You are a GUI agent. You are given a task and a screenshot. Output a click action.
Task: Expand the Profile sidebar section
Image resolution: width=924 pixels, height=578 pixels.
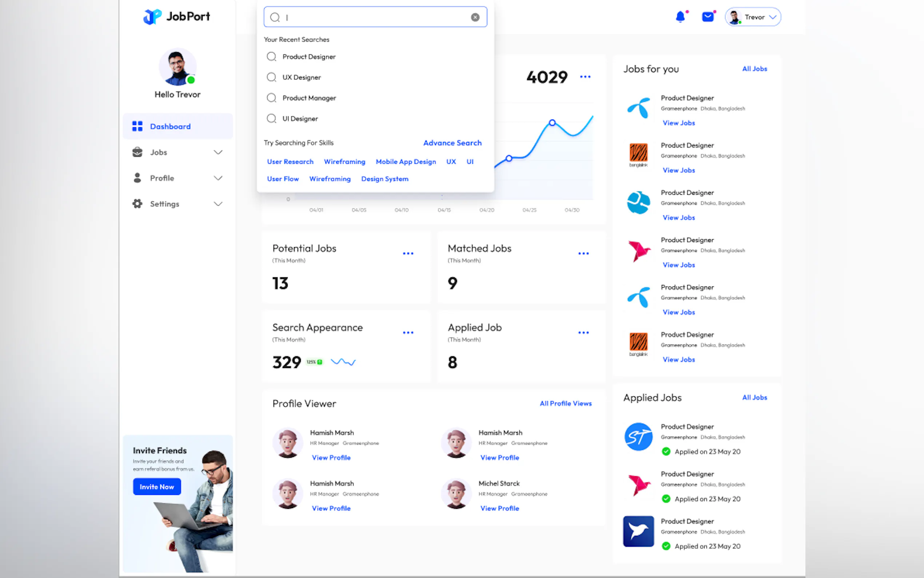pyautogui.click(x=218, y=178)
